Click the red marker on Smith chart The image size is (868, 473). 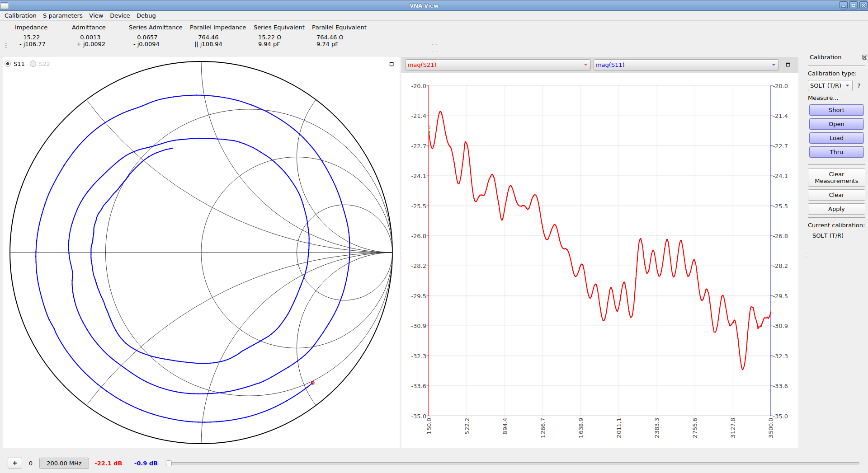coord(312,383)
